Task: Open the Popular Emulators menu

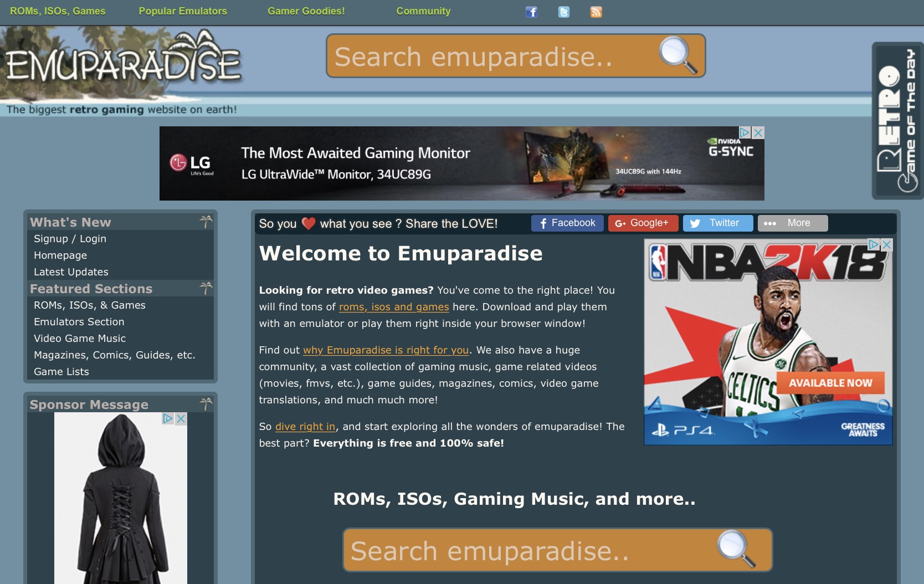Action: (x=183, y=11)
